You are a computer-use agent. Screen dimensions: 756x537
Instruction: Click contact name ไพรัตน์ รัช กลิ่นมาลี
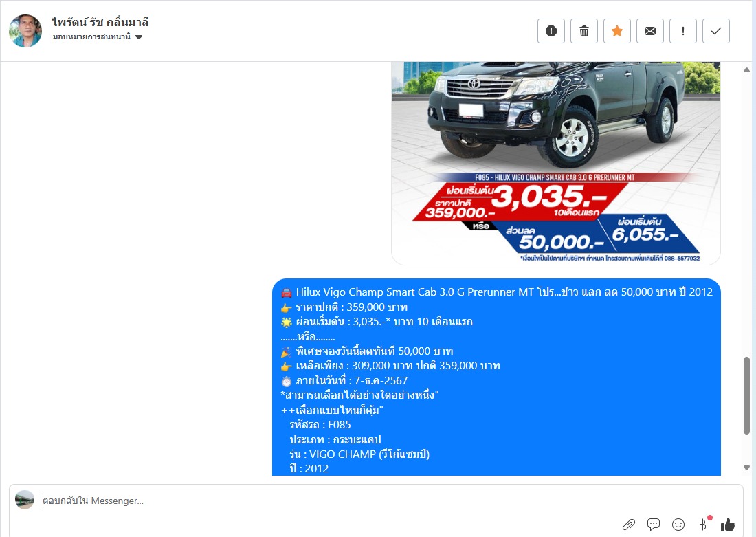pos(100,22)
